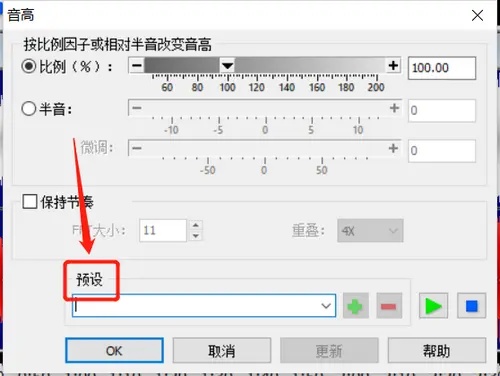Click the 取消 cancel button

click(222, 350)
